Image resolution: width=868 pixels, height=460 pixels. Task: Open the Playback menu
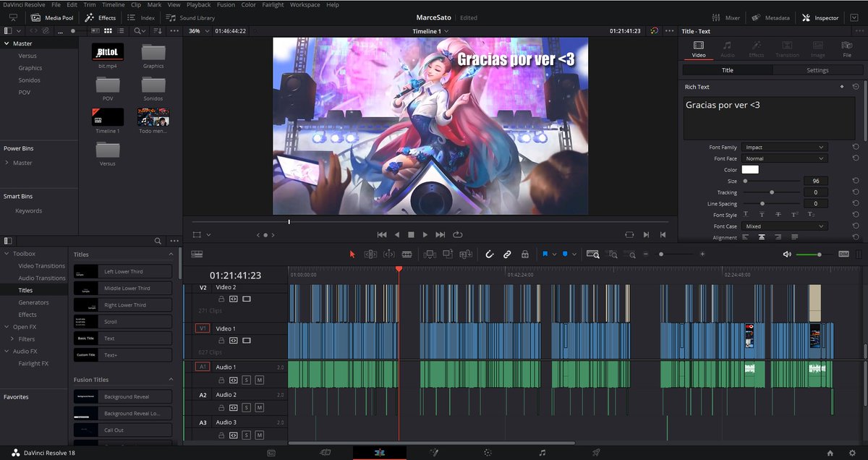[198, 5]
